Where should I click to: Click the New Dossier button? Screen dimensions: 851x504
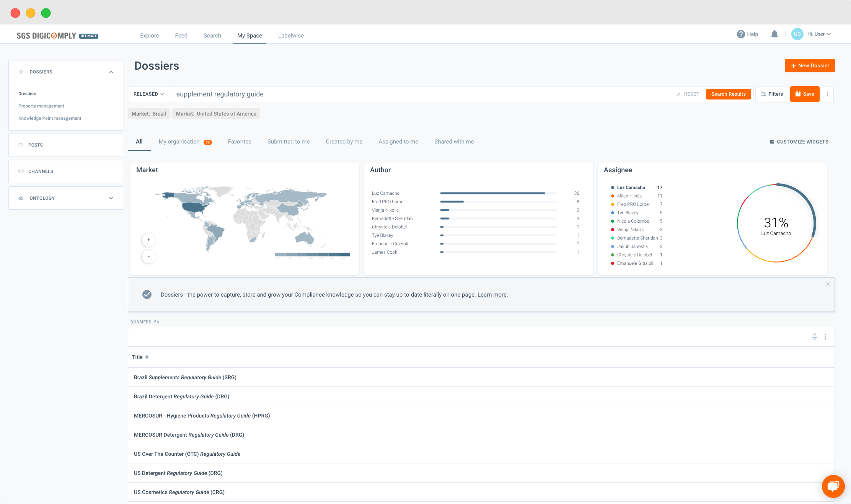click(810, 65)
